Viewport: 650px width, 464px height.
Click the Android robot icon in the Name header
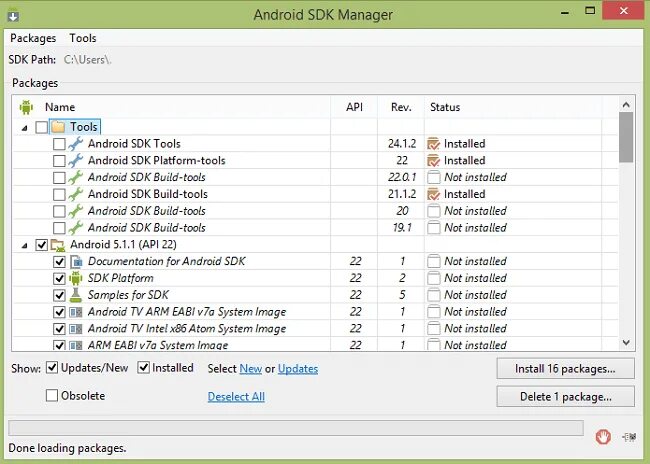click(26, 107)
